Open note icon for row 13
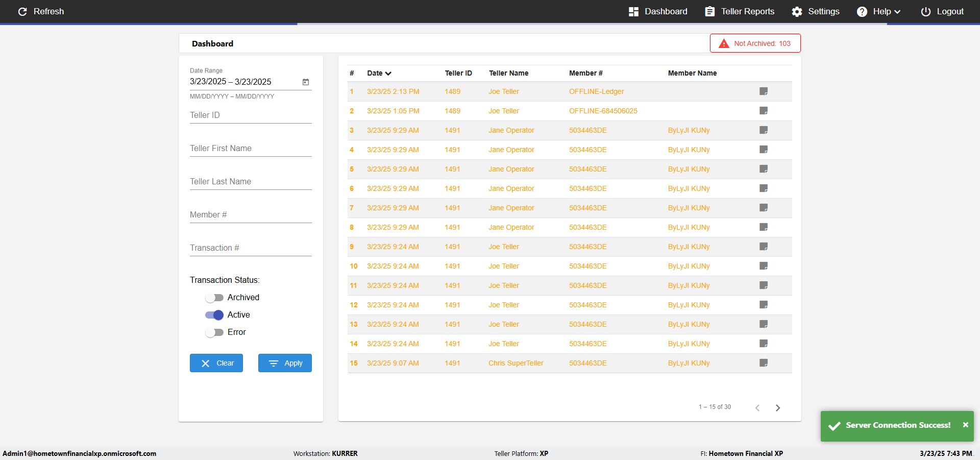980x460 pixels. 764,324
